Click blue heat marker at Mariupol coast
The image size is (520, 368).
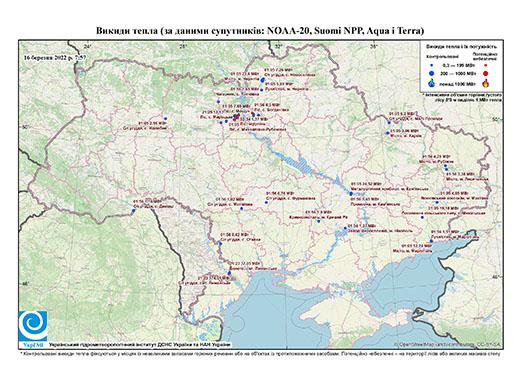(x=431, y=241)
